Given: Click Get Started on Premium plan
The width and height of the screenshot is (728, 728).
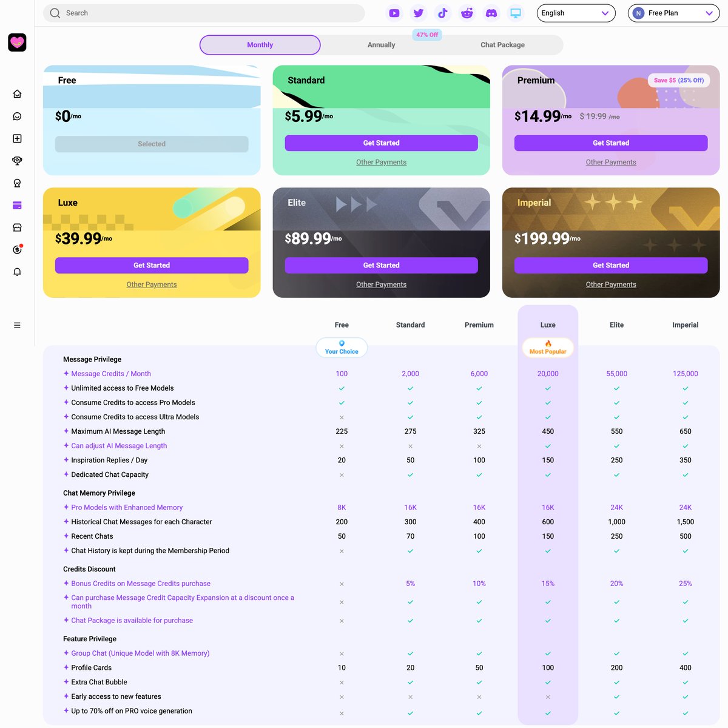Looking at the screenshot, I should 611,143.
